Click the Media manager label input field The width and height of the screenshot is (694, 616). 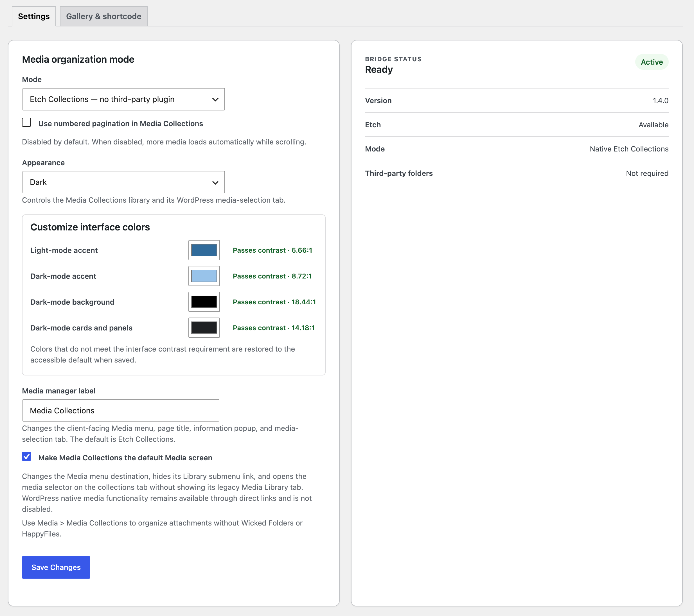coord(121,410)
